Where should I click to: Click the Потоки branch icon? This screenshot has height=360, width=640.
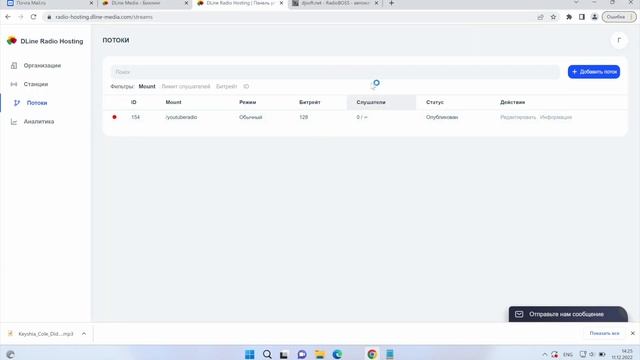click(17, 103)
